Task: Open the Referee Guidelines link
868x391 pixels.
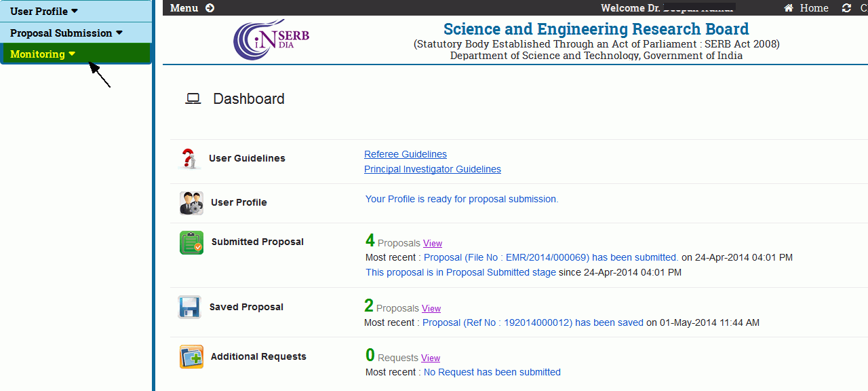Action: (406, 154)
